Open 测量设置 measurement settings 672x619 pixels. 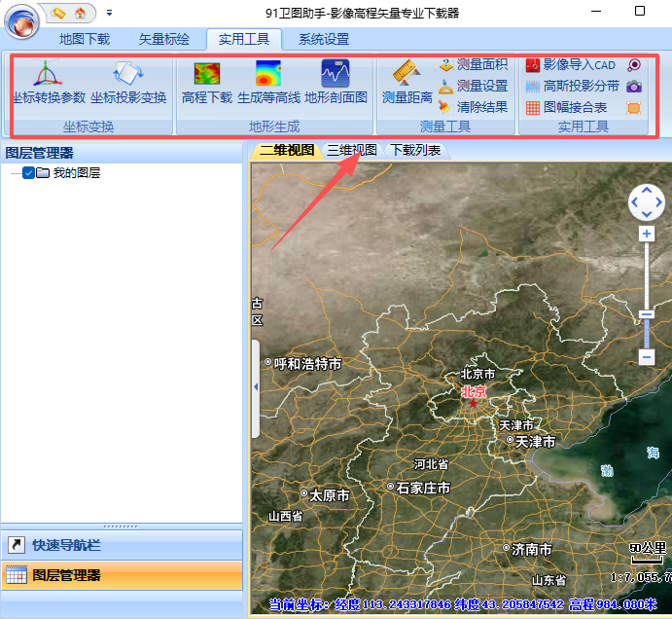coord(474,86)
